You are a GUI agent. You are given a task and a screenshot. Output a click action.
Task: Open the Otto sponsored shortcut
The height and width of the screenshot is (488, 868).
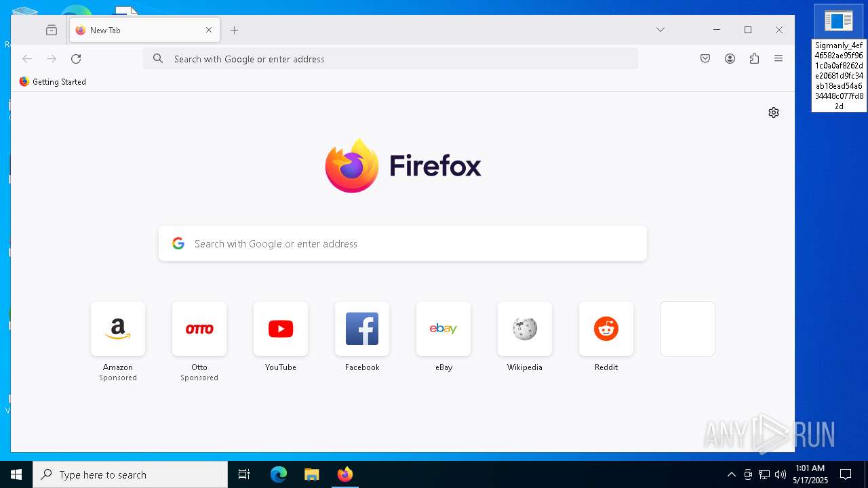[x=199, y=329]
